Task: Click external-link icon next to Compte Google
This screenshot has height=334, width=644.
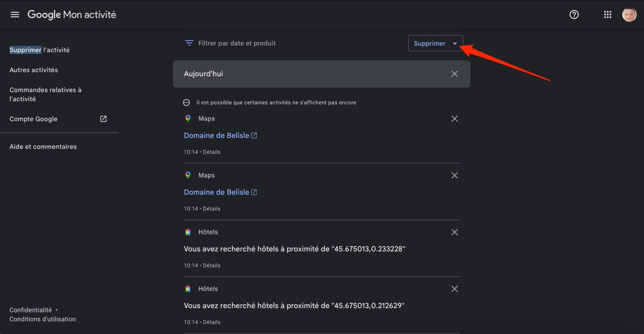Action: tap(103, 119)
